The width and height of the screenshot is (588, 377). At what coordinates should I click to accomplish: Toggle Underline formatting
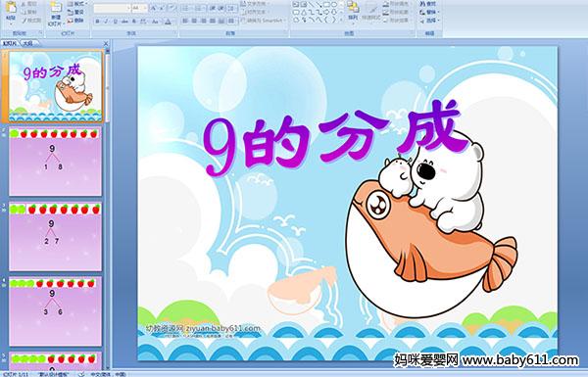(115, 22)
